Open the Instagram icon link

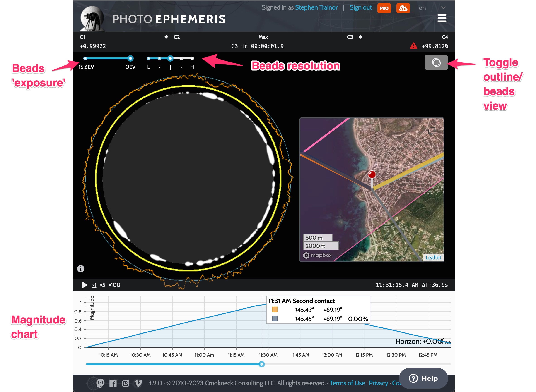point(126,383)
